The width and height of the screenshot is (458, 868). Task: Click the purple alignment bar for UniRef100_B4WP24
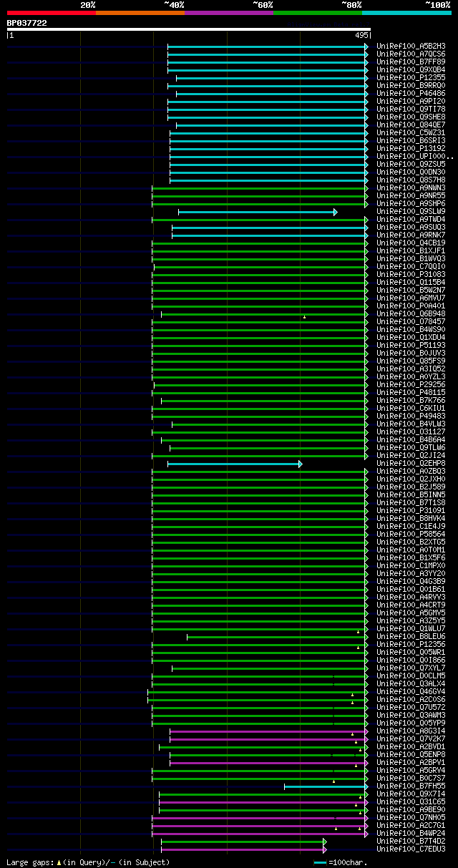260,834
